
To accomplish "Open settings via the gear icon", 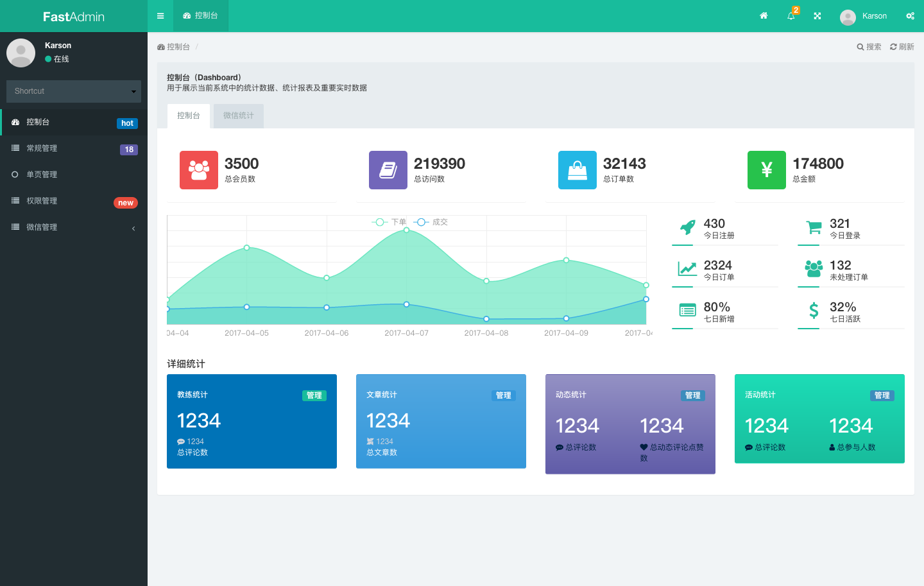I will 910,15.
